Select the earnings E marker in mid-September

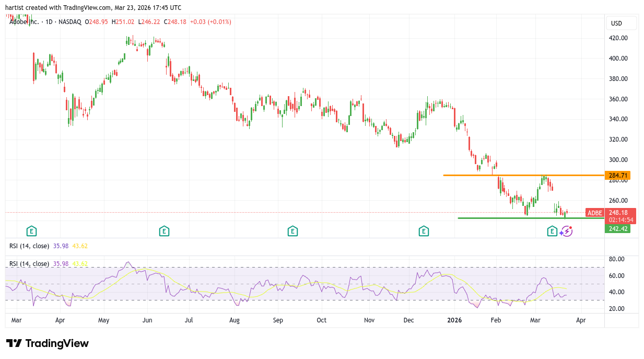point(292,231)
